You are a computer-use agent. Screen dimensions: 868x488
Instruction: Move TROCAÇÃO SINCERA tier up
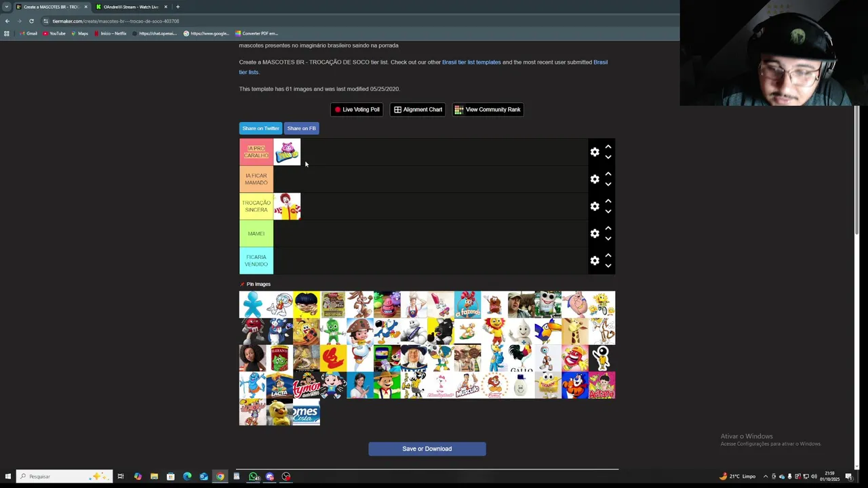[x=608, y=201]
